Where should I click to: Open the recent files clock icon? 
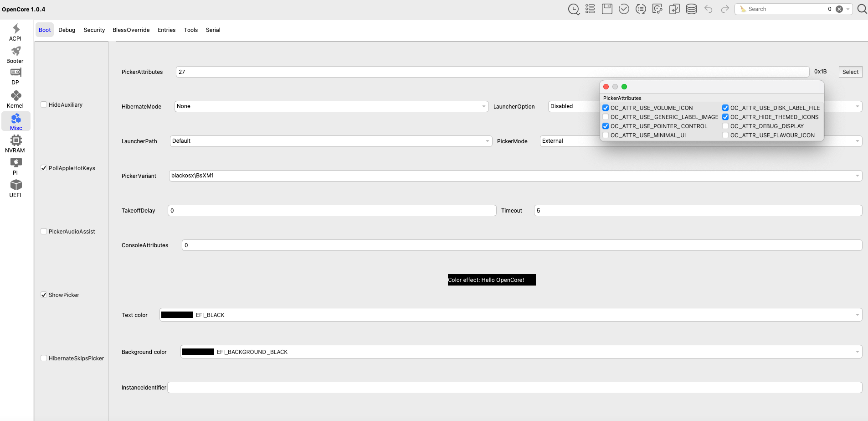(x=574, y=9)
